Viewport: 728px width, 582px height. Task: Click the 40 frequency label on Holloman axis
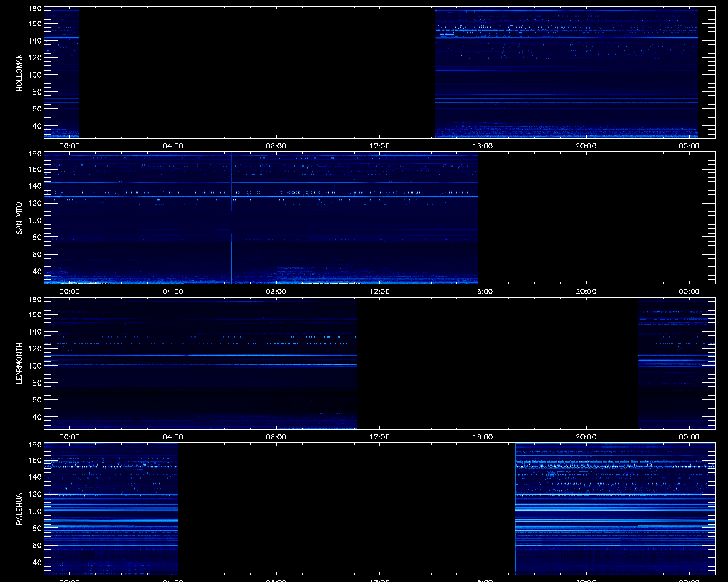coord(37,127)
